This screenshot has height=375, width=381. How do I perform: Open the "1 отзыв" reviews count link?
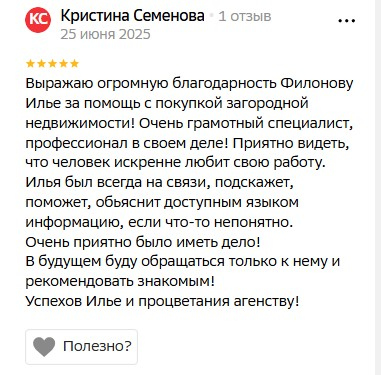[245, 16]
